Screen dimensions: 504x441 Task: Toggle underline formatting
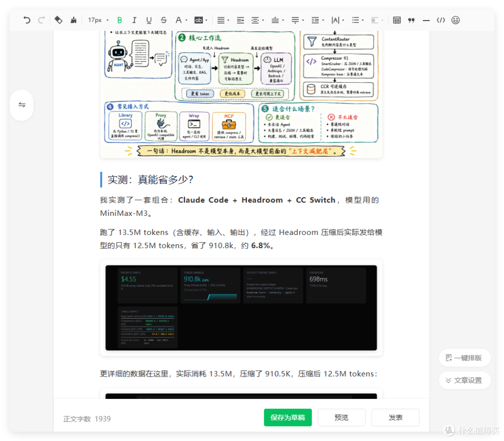(149, 20)
